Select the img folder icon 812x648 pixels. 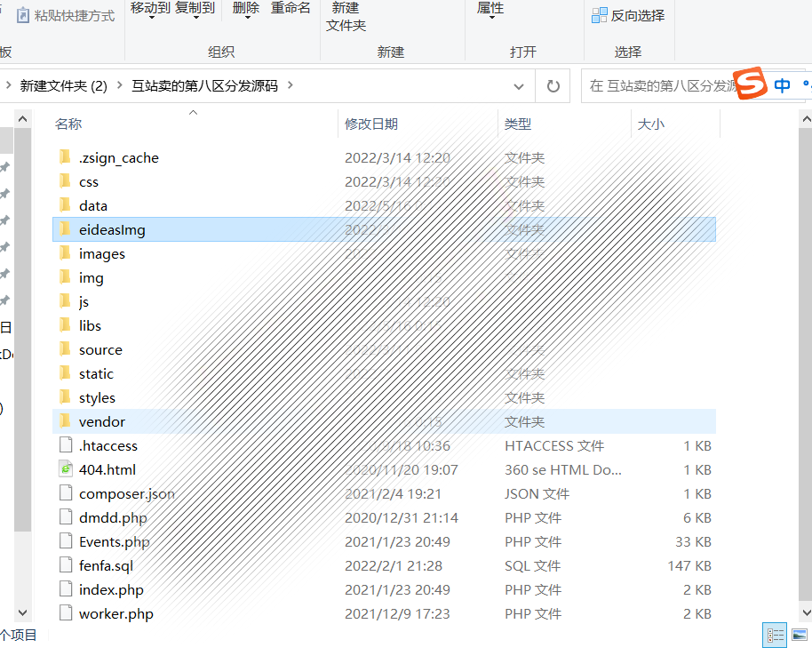(65, 276)
